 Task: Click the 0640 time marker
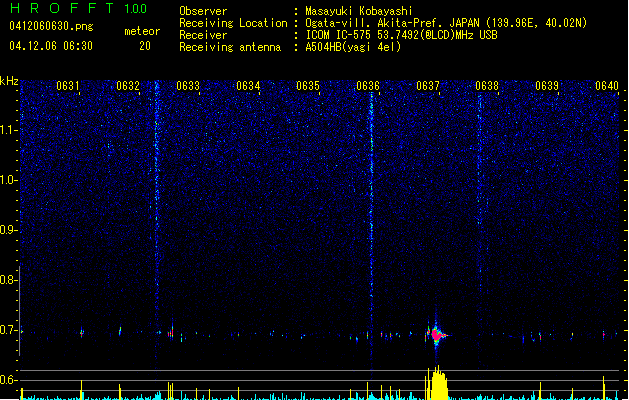click(x=607, y=85)
